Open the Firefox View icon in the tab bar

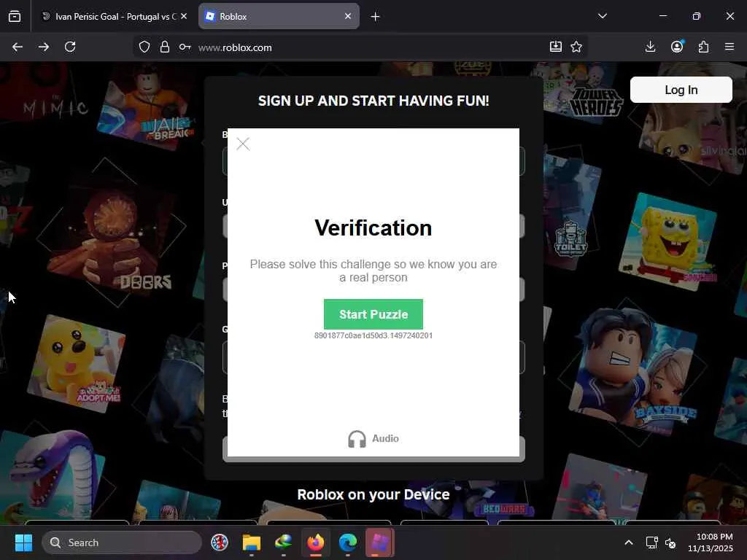15,16
